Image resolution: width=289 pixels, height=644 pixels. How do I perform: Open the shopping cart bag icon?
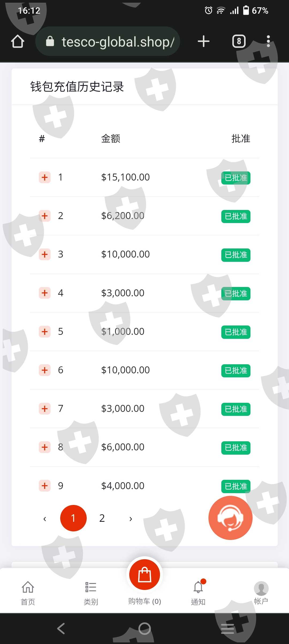click(x=144, y=574)
